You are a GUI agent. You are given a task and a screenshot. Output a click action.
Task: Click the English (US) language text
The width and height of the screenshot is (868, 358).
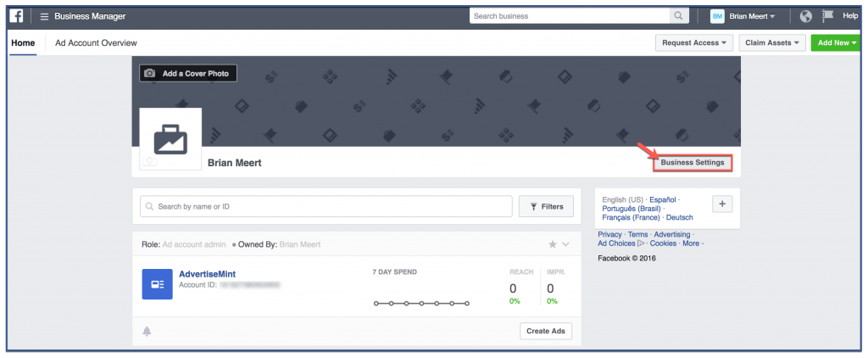pyautogui.click(x=623, y=199)
